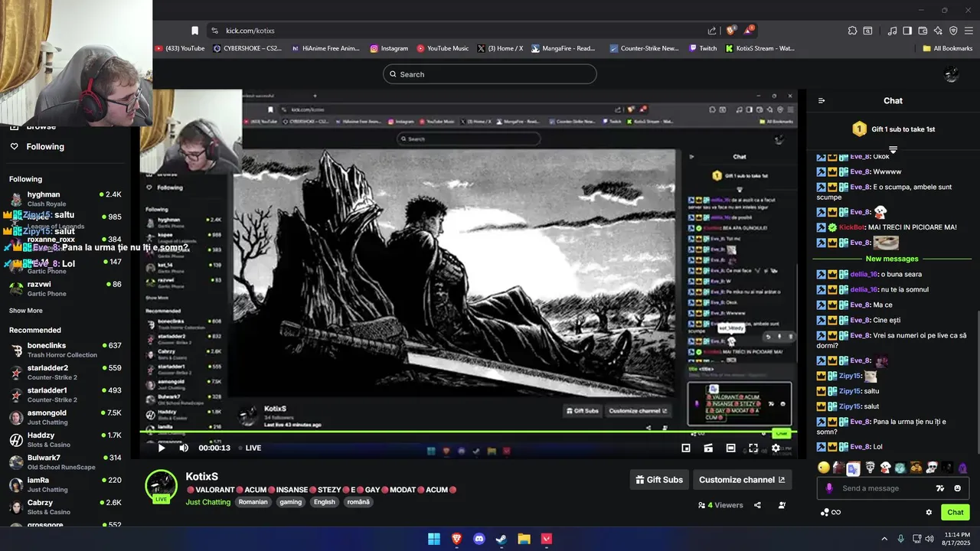
Task: Open All Bookmarks folder
Action: [x=948, y=48]
